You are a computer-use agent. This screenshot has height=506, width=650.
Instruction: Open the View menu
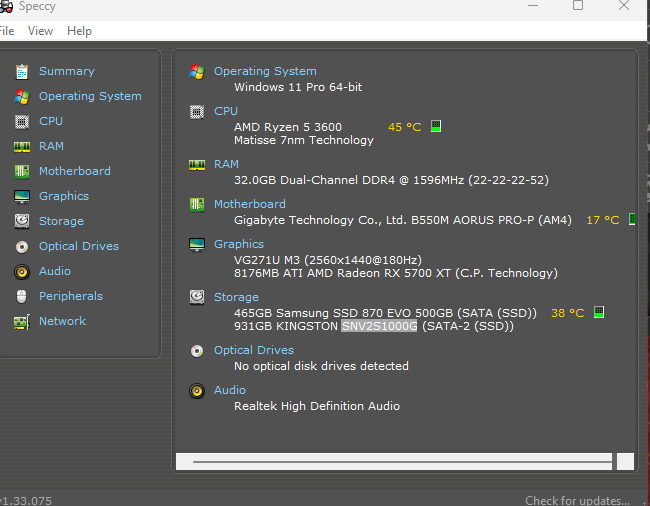(x=40, y=31)
